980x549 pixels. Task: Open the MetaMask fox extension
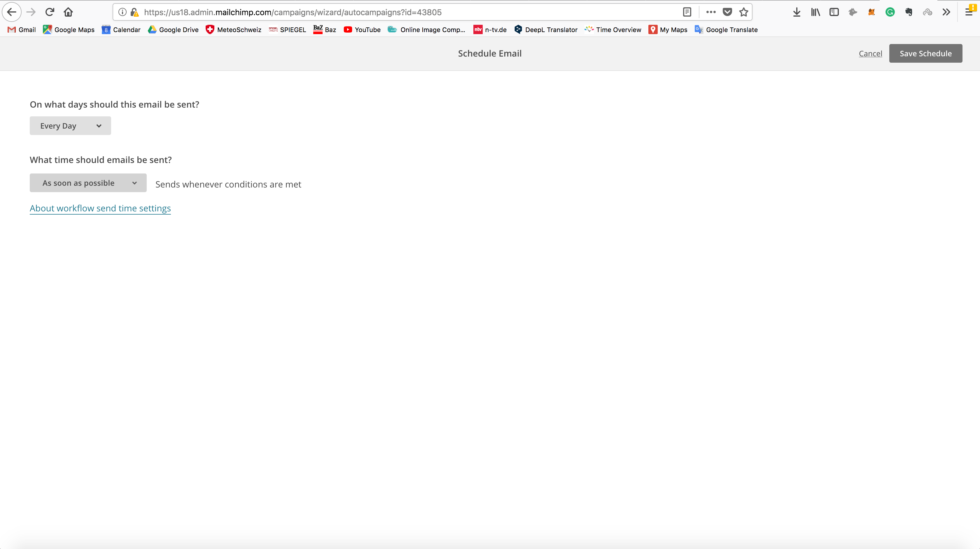[871, 12]
